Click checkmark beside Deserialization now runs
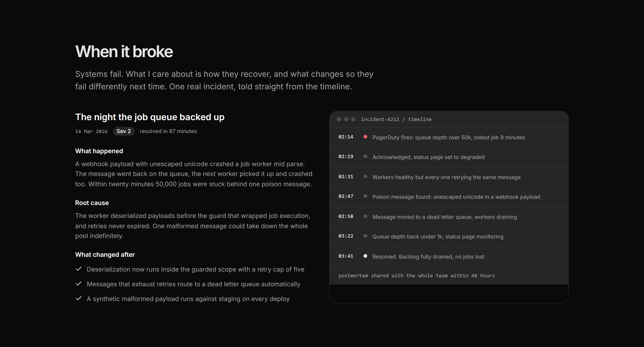 (x=79, y=269)
